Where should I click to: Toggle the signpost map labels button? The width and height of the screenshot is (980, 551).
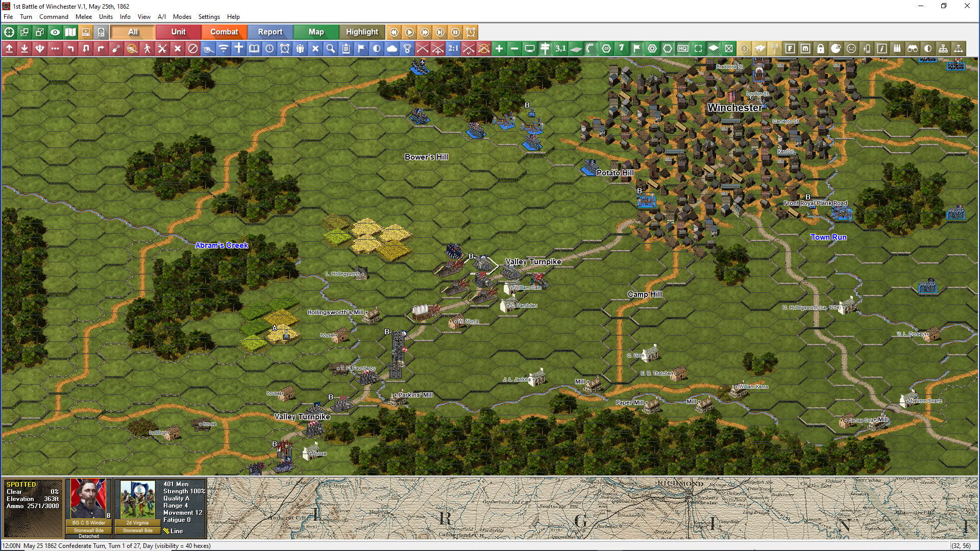click(545, 48)
